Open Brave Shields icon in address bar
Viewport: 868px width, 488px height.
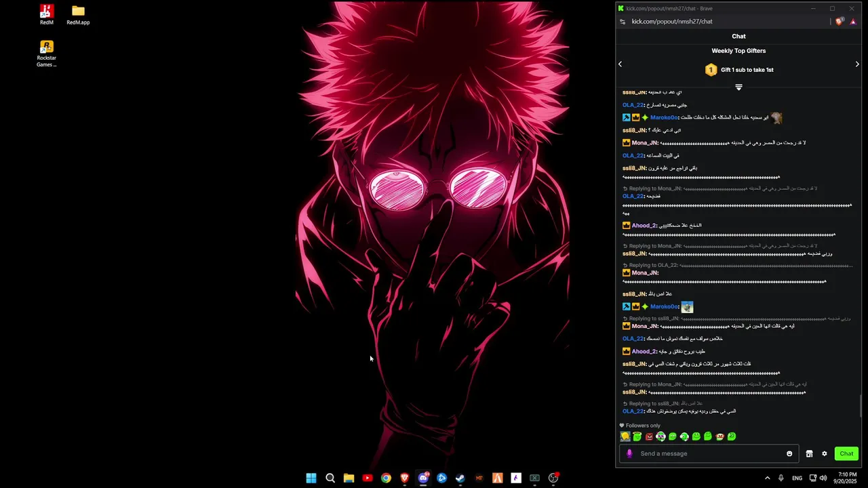point(840,22)
